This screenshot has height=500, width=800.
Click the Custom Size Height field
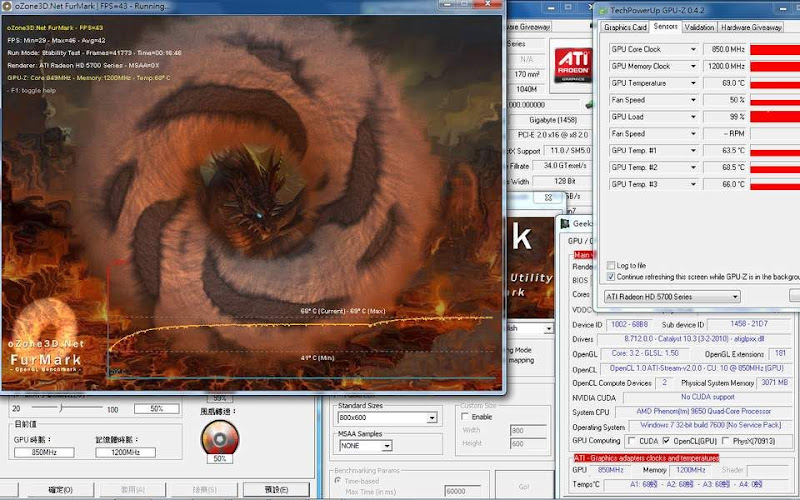(x=528, y=443)
